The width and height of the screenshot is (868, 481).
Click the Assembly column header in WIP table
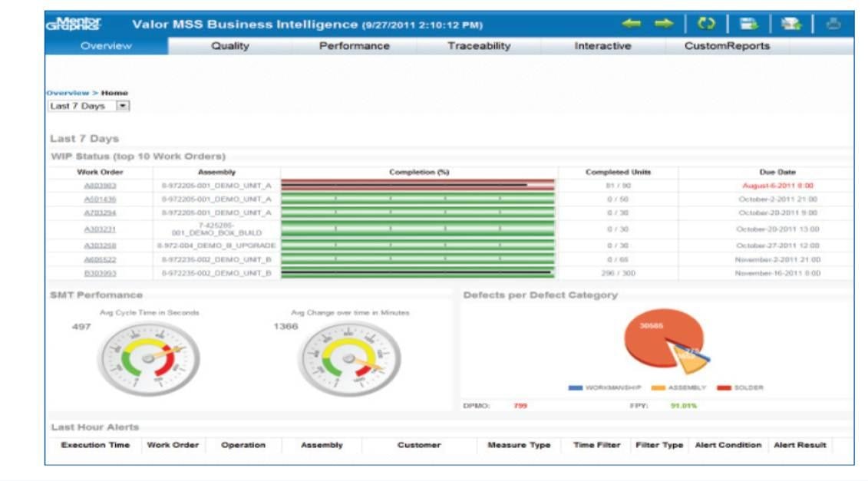(216, 172)
